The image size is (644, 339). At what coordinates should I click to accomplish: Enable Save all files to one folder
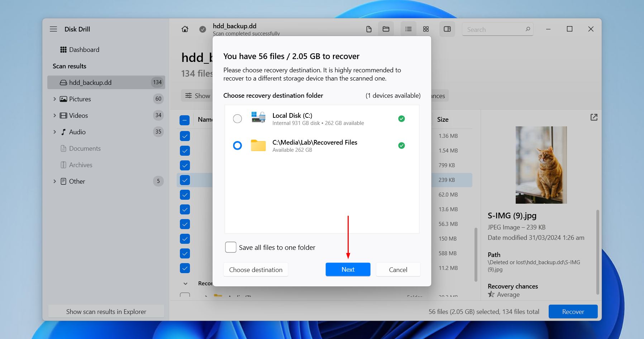point(230,247)
